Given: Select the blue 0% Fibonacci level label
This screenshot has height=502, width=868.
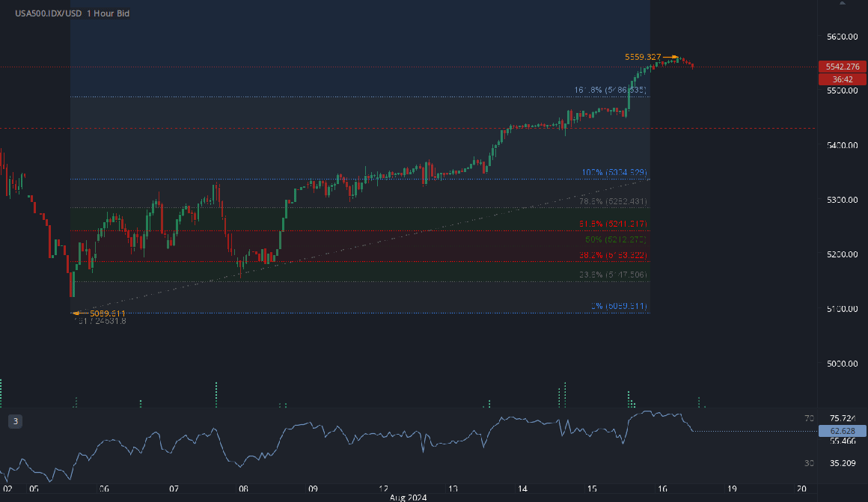Looking at the screenshot, I should [x=618, y=306].
